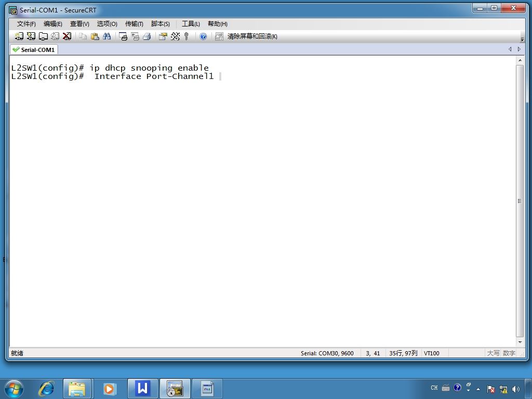Switch to WPS Writer taskbar icon

pyautogui.click(x=142, y=389)
